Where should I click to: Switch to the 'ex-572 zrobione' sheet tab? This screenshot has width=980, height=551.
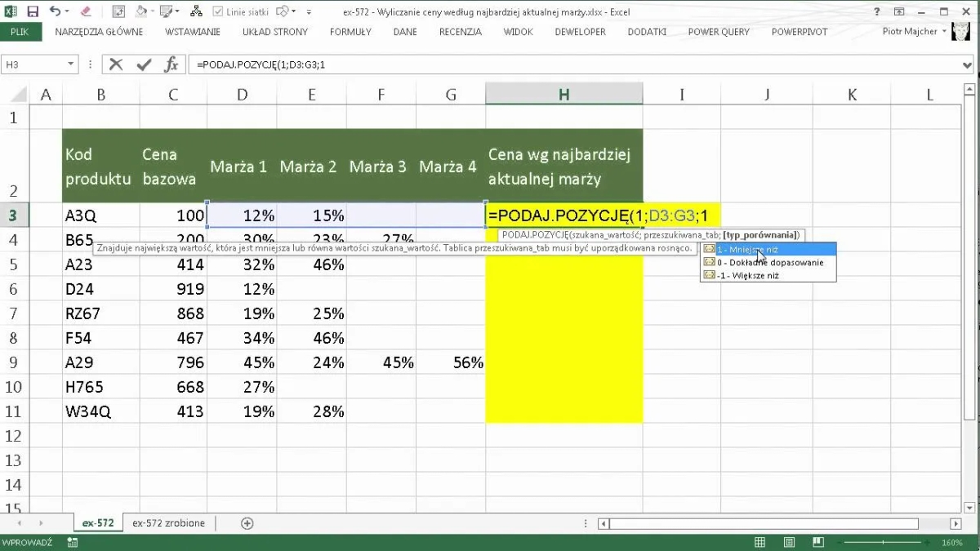coord(169,523)
